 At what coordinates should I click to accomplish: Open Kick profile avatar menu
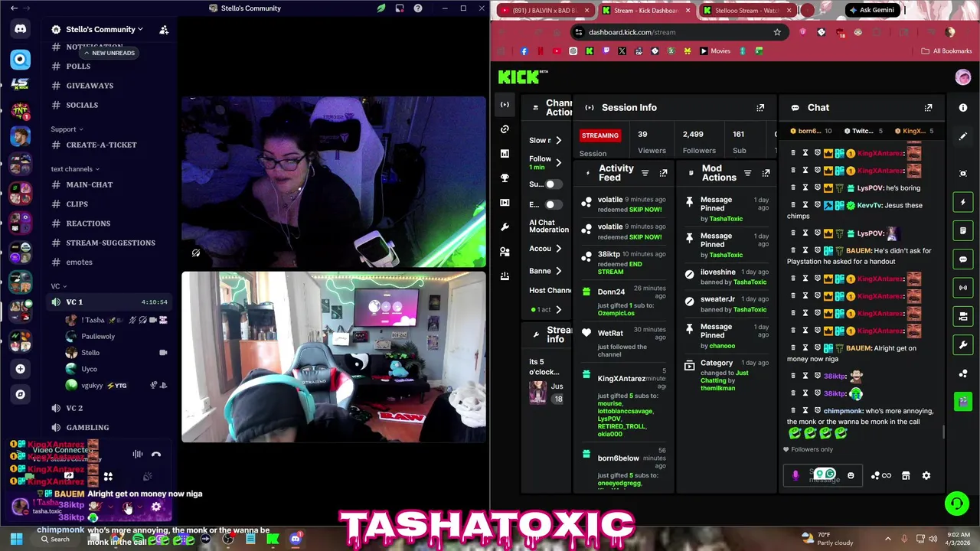coord(963,77)
